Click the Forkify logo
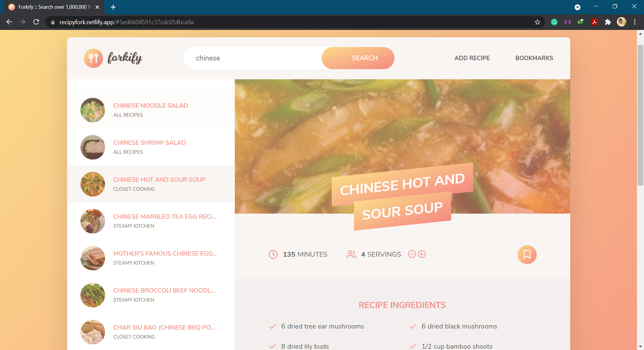This screenshot has width=644, height=350. point(113,58)
